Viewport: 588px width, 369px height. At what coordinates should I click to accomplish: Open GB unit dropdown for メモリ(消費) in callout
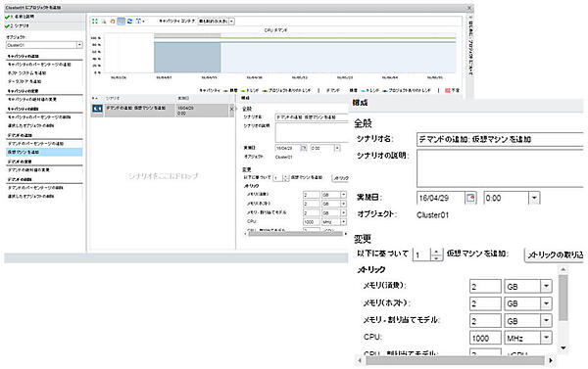(547, 287)
